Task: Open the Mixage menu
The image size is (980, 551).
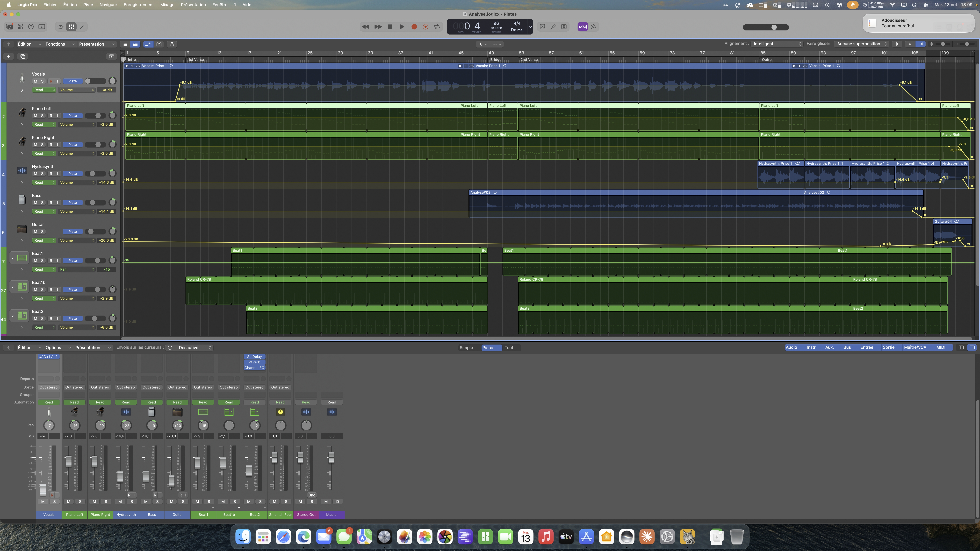Action: pos(167,5)
